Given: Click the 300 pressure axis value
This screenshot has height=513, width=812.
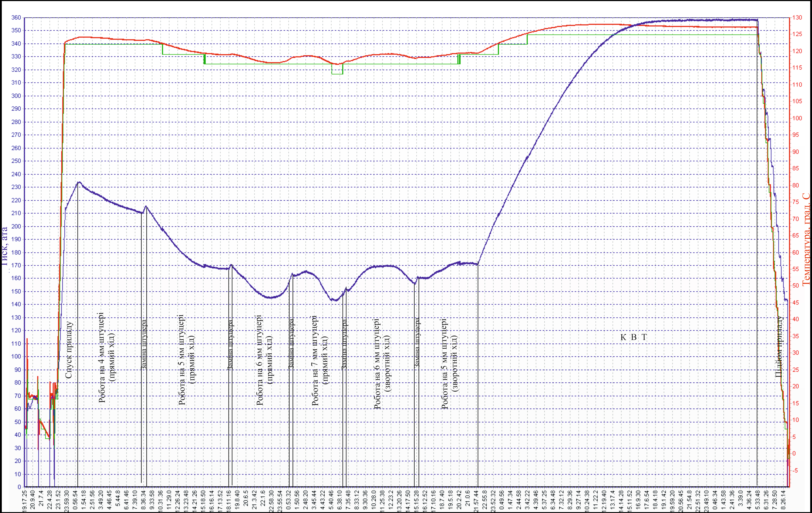Looking at the screenshot, I should [x=16, y=96].
